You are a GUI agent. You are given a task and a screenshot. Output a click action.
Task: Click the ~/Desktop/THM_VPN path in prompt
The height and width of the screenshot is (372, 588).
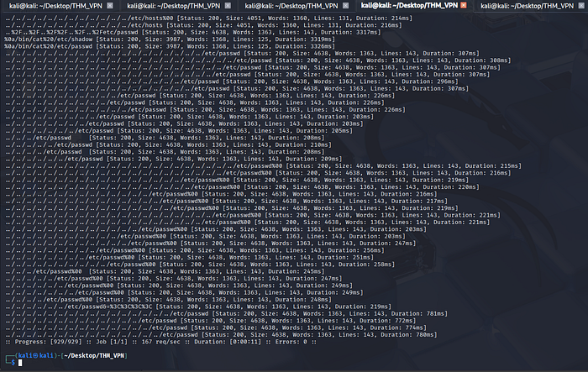click(x=94, y=355)
